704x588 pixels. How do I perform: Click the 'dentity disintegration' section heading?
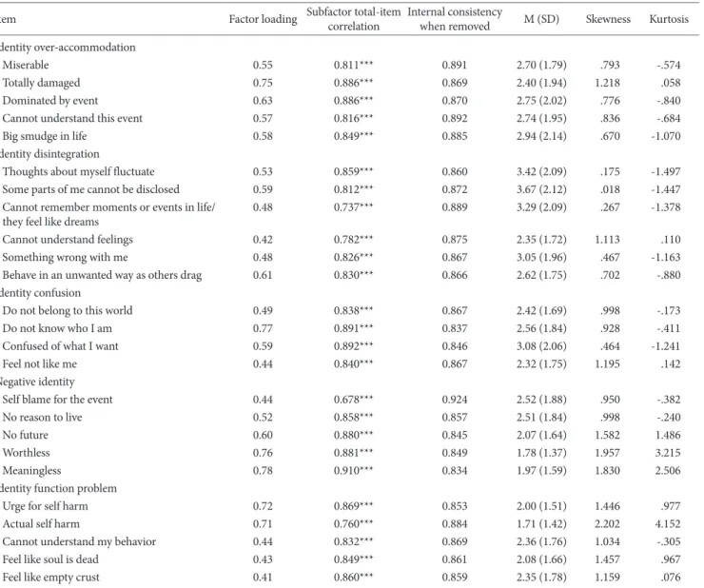point(49,154)
